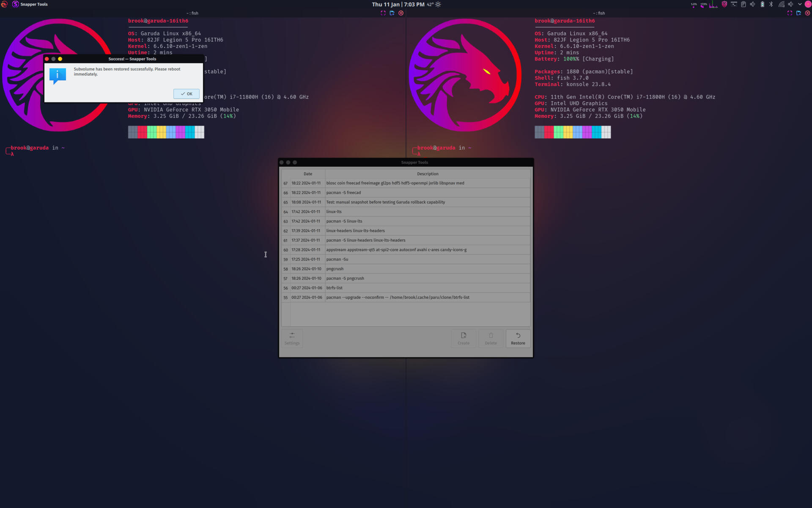Click OK in the Success dialog
This screenshot has width=812, height=508.
pos(186,94)
